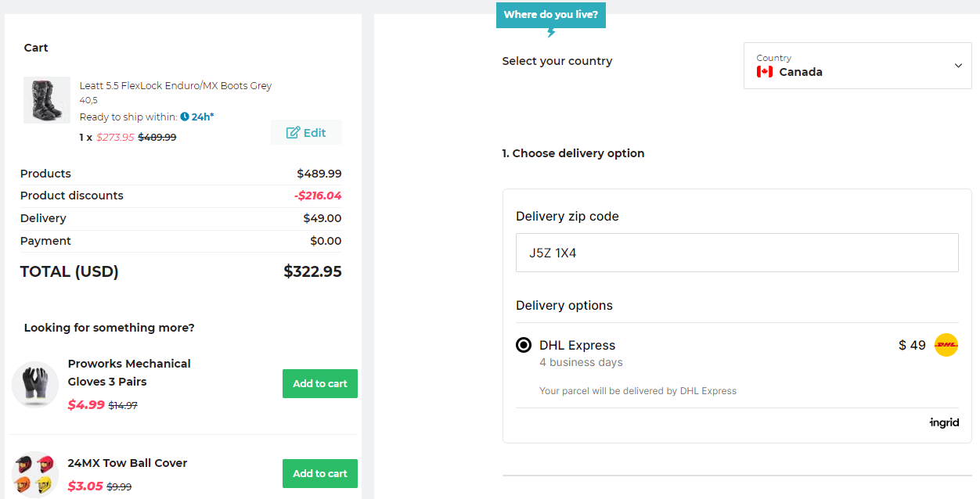Click the pencil icon on Edit button
Screen dimensions: 980x499
coord(293,133)
